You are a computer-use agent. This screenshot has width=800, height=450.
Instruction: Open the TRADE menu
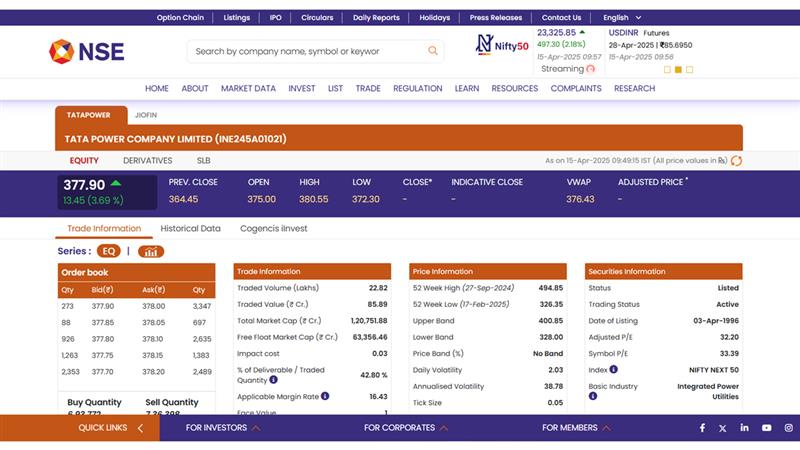368,88
